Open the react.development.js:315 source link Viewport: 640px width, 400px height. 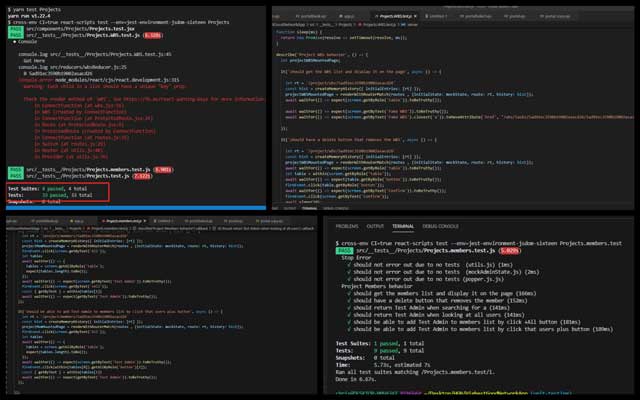pyautogui.click(x=151, y=79)
